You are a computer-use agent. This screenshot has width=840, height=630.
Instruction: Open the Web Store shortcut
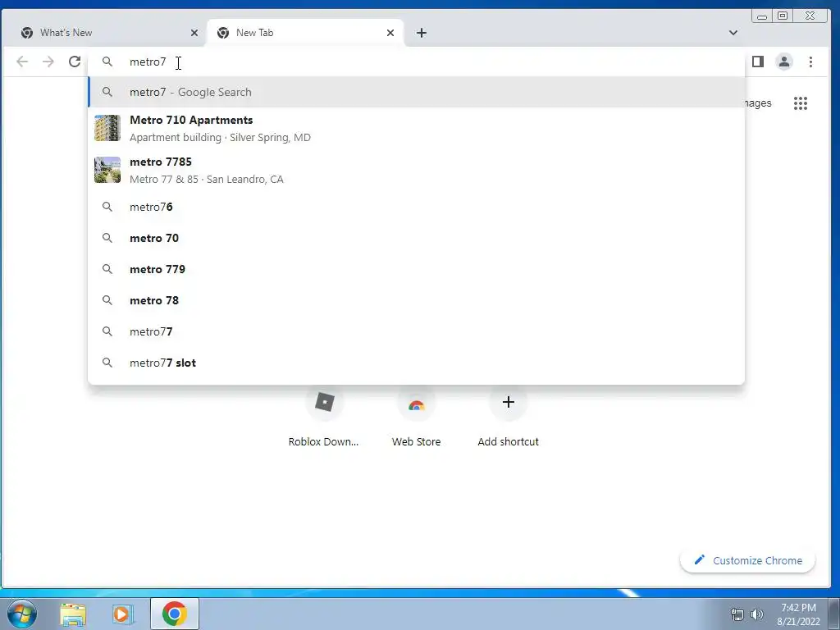[x=416, y=418]
